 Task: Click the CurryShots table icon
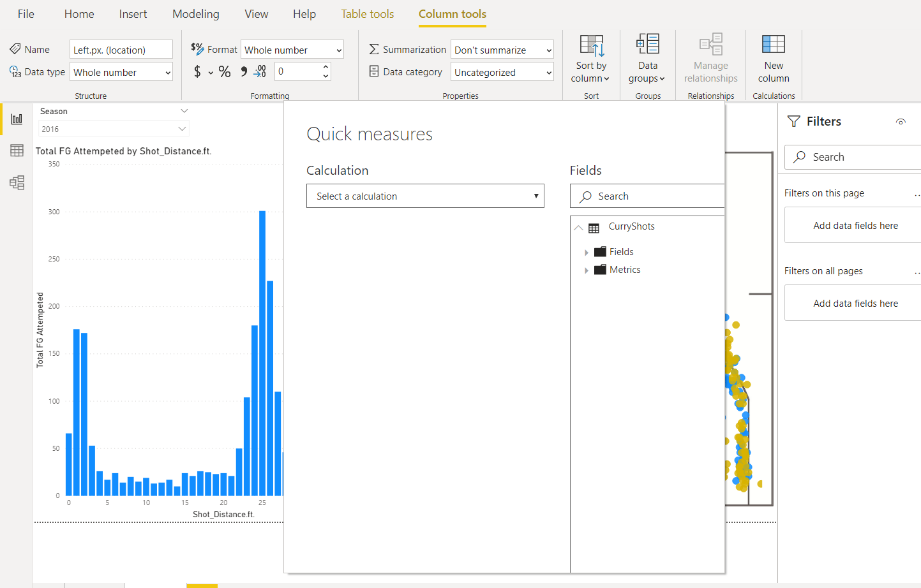594,228
